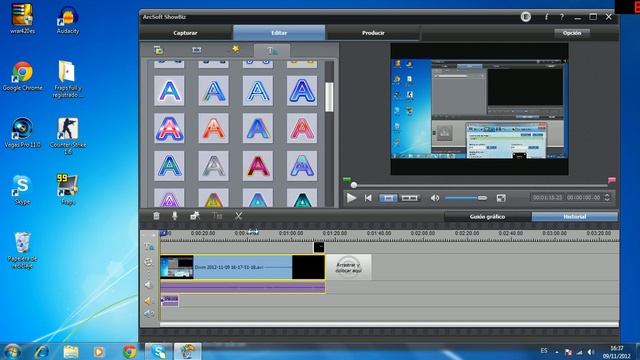
Task: Open the Papelera de reciclaje icon
Action: coord(22,251)
